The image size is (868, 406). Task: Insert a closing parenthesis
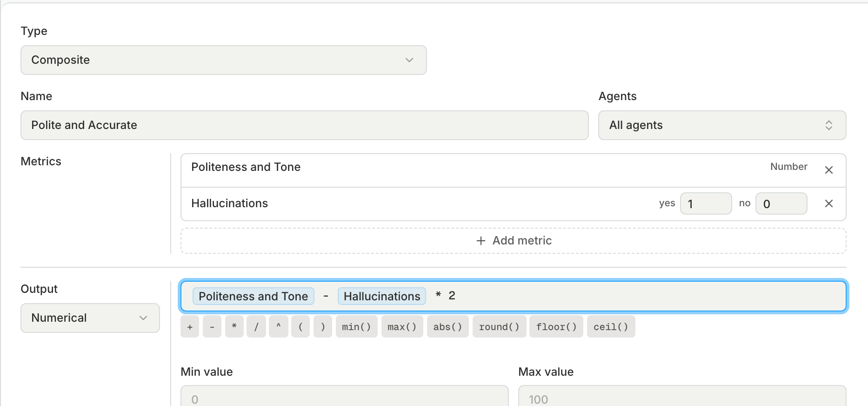click(323, 326)
